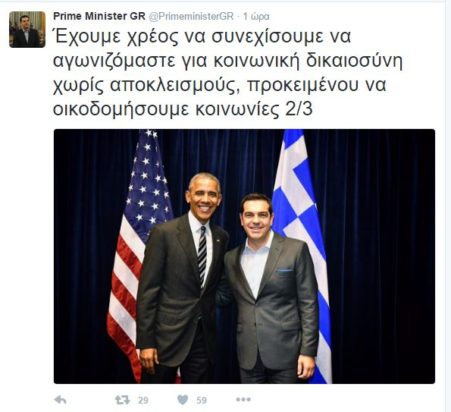Screen dimensions: 451x412
Task: View the retweet count of 29
Action: coord(143,400)
